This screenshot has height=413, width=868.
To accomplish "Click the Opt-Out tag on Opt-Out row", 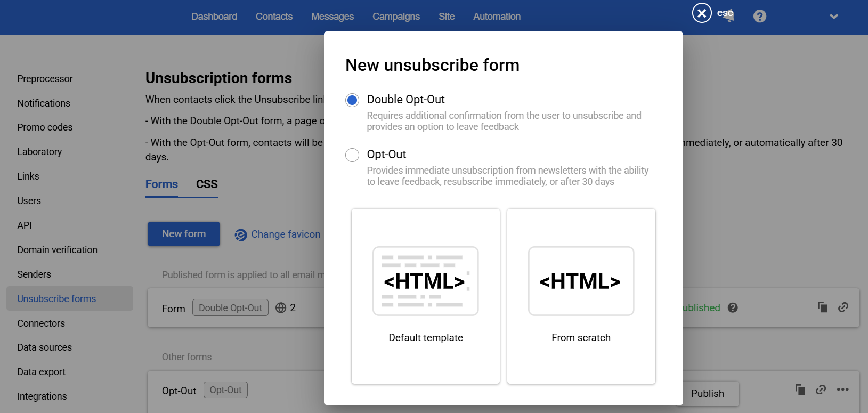I will 225,390.
